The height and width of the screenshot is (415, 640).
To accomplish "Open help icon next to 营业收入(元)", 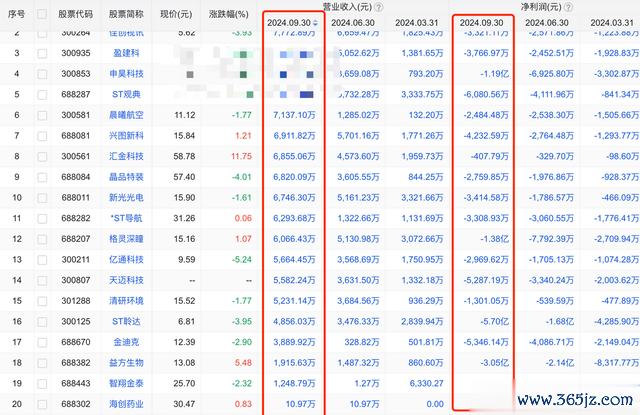I will pos(379,7).
